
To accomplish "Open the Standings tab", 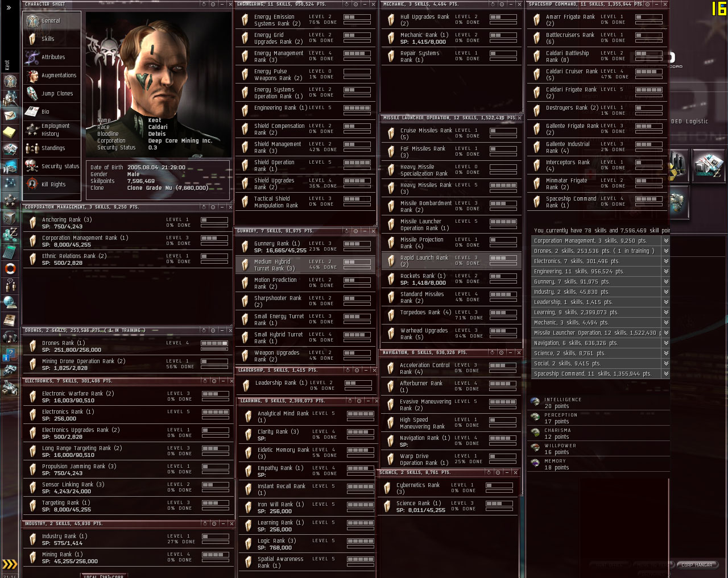I will tap(52, 148).
